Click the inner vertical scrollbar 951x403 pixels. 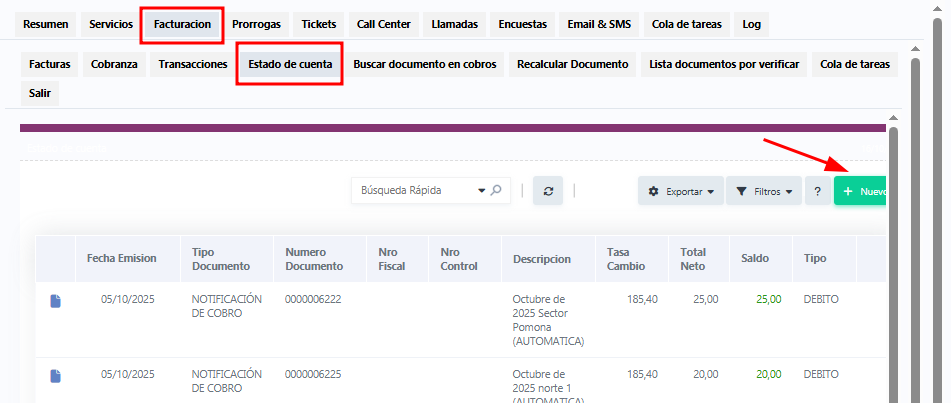pyautogui.click(x=893, y=260)
